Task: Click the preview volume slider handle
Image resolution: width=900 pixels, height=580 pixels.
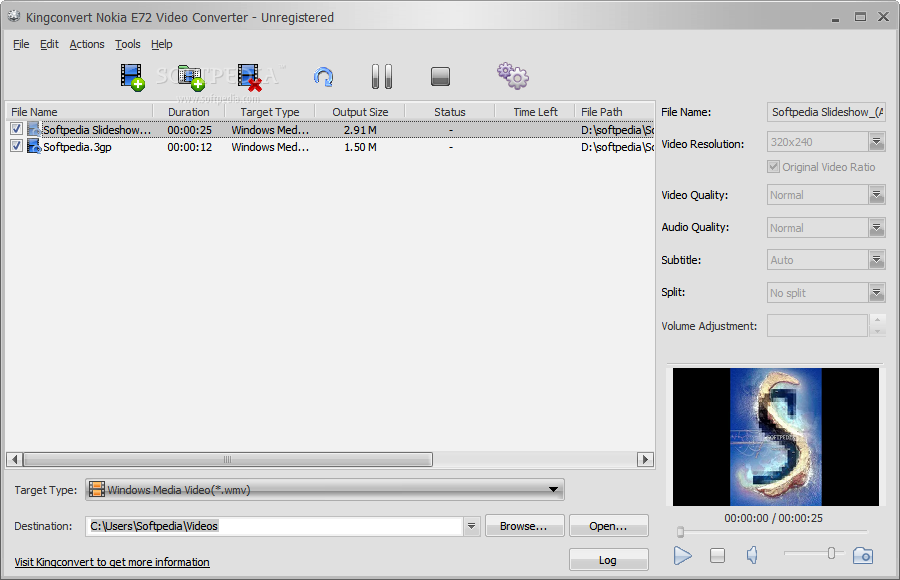Action: point(831,553)
